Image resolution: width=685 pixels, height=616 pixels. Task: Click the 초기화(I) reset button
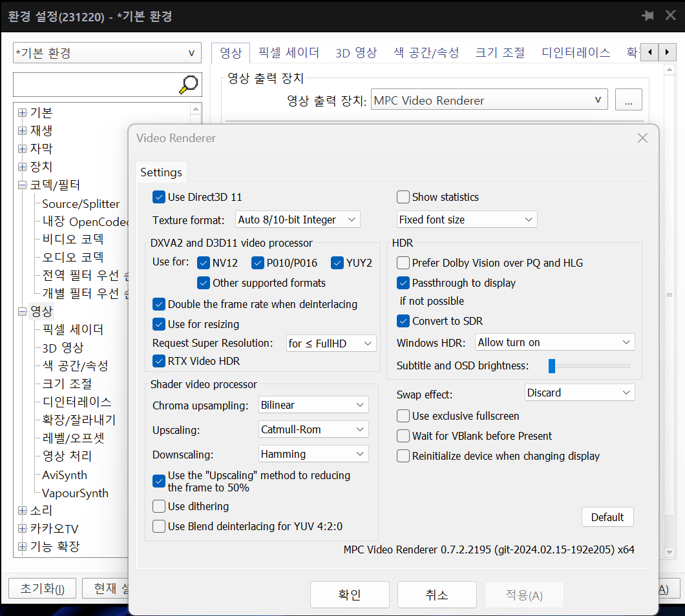(x=43, y=588)
